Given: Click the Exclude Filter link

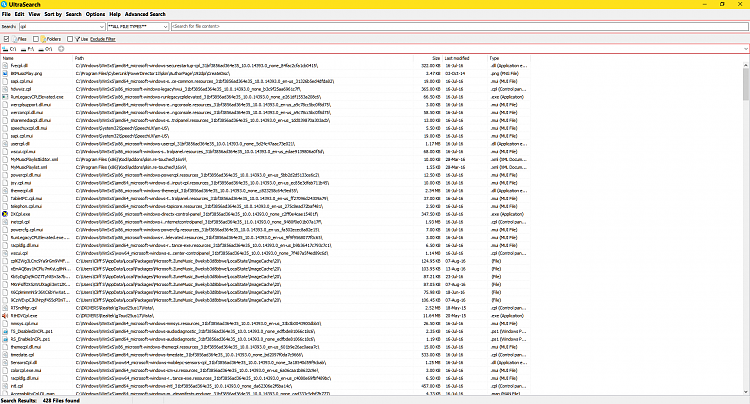Looking at the screenshot, I should (102, 39).
